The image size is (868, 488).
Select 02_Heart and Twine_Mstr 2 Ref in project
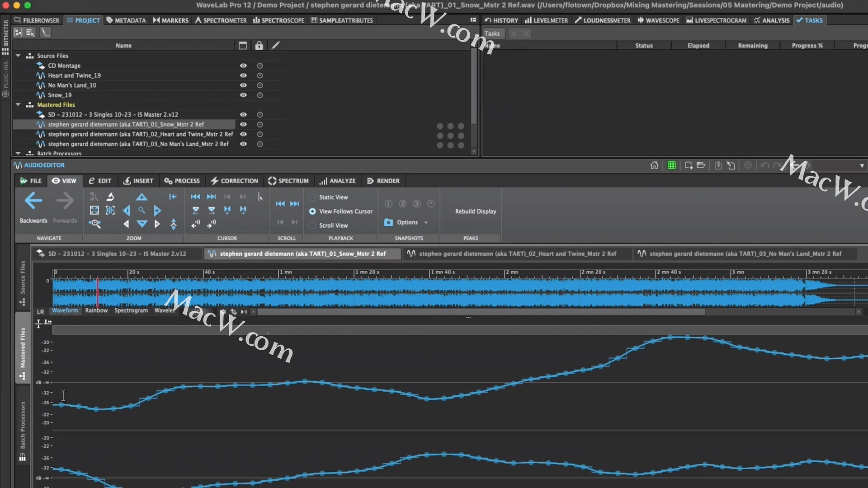tap(140, 134)
